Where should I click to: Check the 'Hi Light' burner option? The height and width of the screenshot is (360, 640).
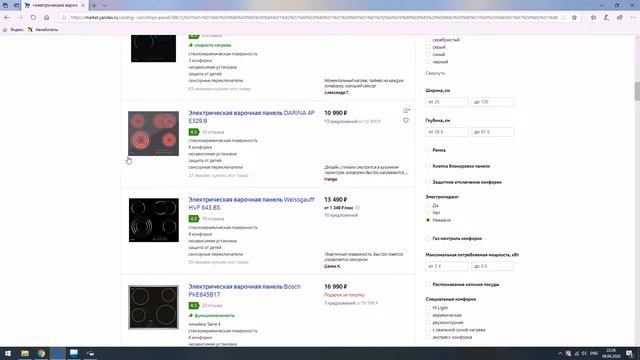[x=428, y=308]
